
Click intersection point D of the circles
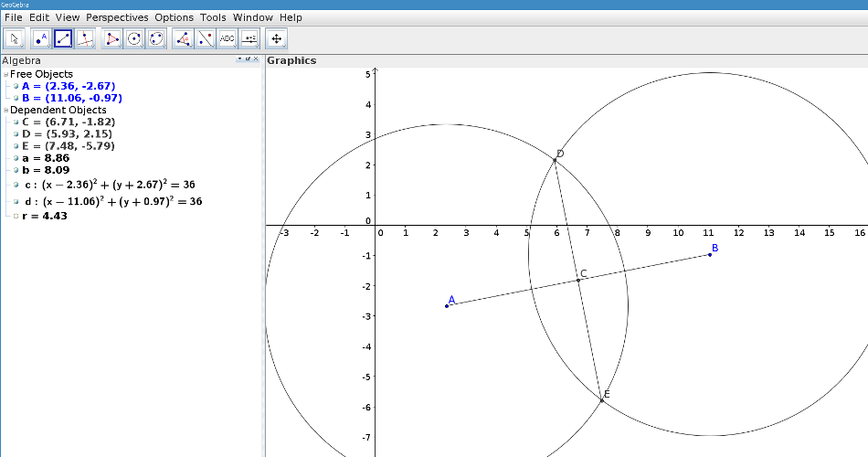pos(555,160)
